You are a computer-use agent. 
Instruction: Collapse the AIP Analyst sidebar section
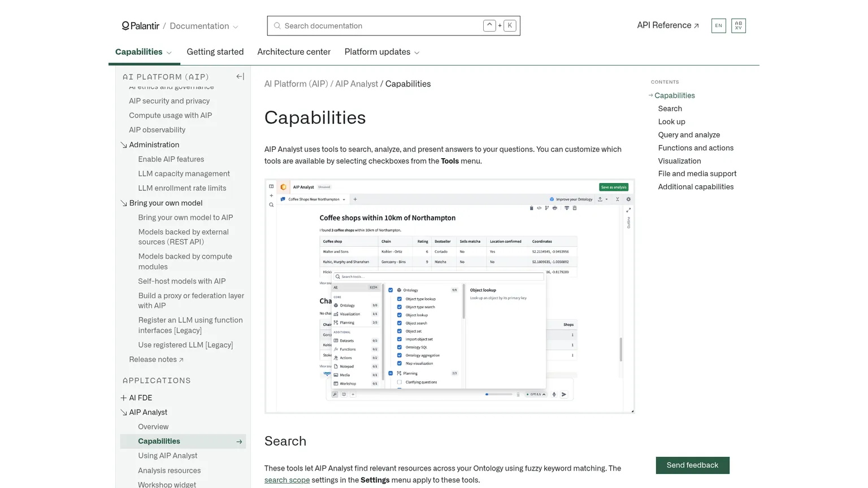(x=124, y=412)
